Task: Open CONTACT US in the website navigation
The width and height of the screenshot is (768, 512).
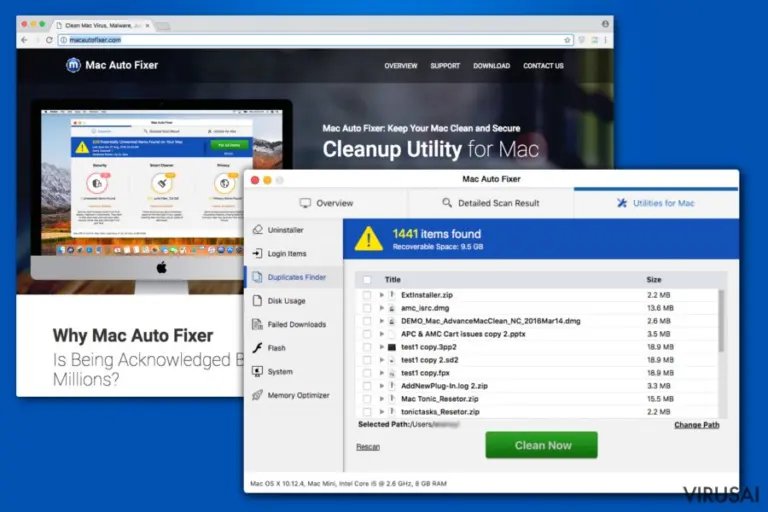Action: point(543,66)
